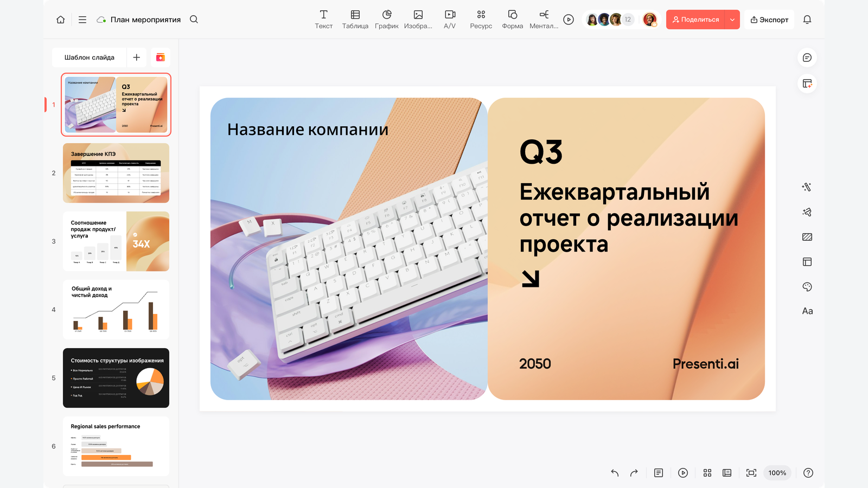Open the 100% zoom level control

coord(777,473)
